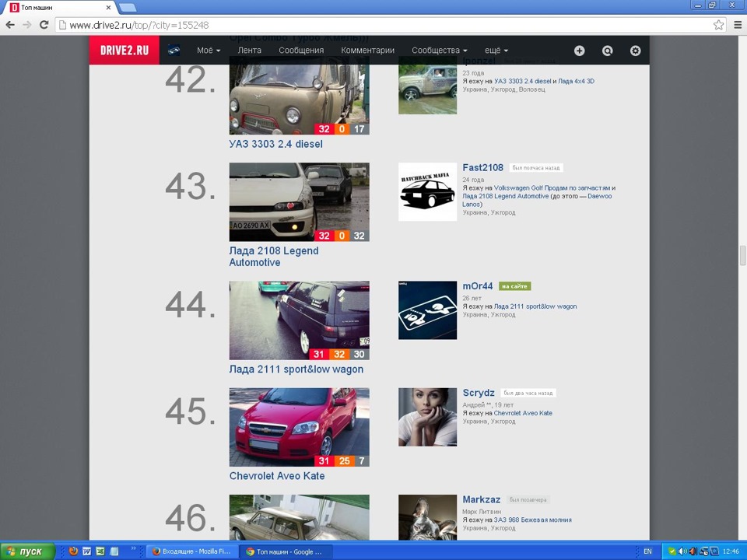Screen dimensions: 747x560
Task: Bookmark page with the star icon
Action: point(718,25)
